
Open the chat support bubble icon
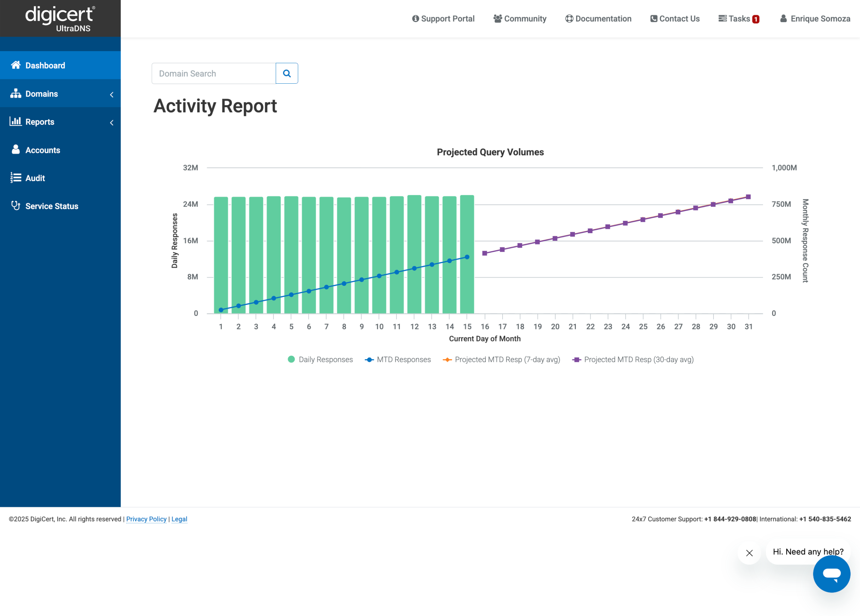[831, 574]
